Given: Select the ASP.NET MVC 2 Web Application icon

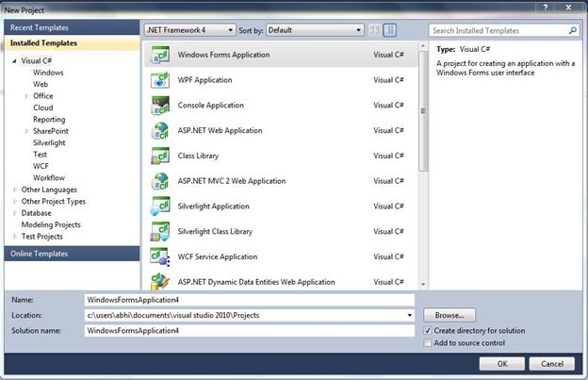Looking at the screenshot, I should point(160,181).
